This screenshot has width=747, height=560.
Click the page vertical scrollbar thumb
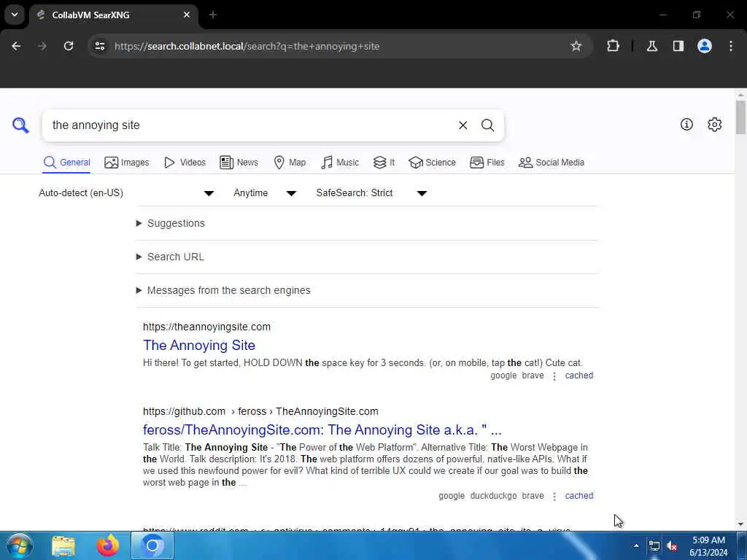tap(740, 117)
